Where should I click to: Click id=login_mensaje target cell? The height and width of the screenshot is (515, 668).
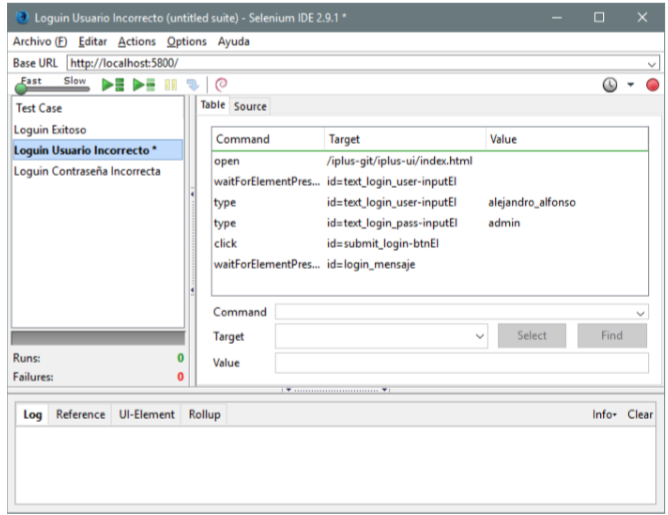pyautogui.click(x=371, y=264)
